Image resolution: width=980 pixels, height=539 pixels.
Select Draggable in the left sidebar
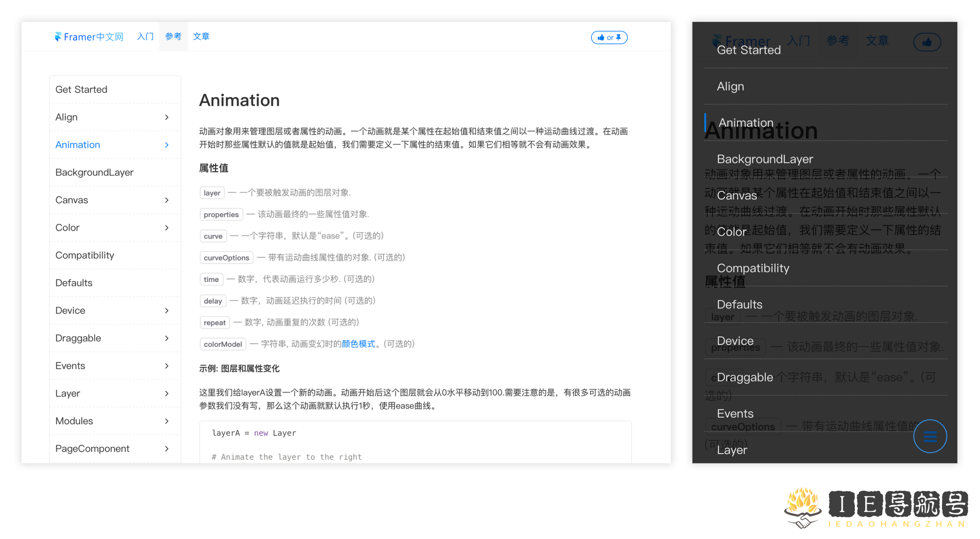[x=115, y=338]
